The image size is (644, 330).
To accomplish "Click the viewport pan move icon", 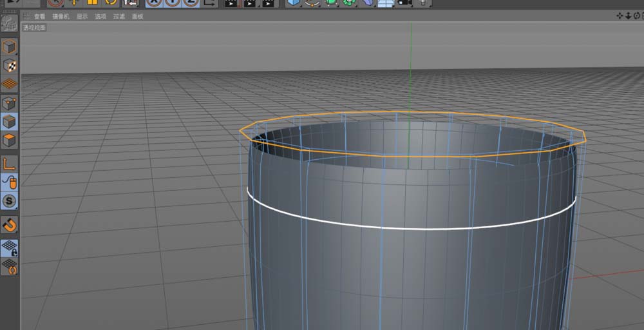I will (x=620, y=15).
